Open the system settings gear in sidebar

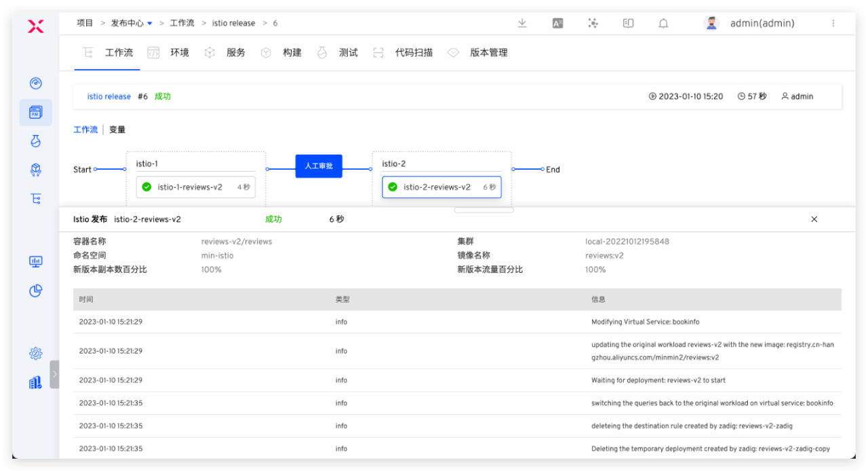click(x=36, y=354)
